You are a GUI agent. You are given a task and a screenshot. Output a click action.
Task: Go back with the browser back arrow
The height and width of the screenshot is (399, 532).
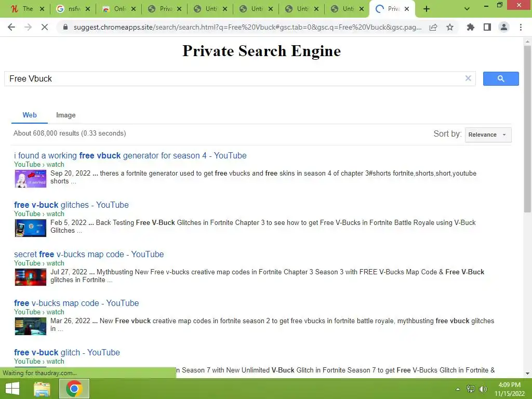coord(11,27)
